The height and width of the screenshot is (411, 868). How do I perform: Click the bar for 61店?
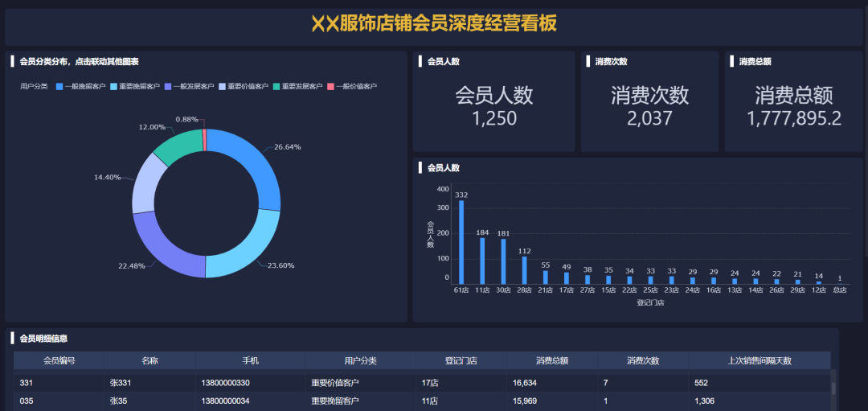pyautogui.click(x=461, y=242)
